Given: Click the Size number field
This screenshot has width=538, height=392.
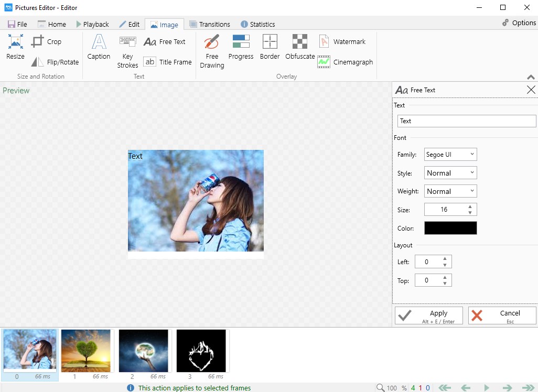Looking at the screenshot, I should click(444, 210).
